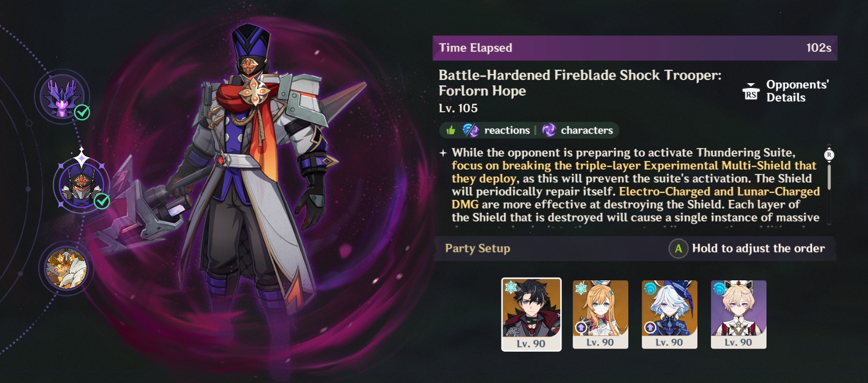This screenshot has width=868, height=383.
Task: Click the checkmark on the second boss
Action: tap(102, 201)
